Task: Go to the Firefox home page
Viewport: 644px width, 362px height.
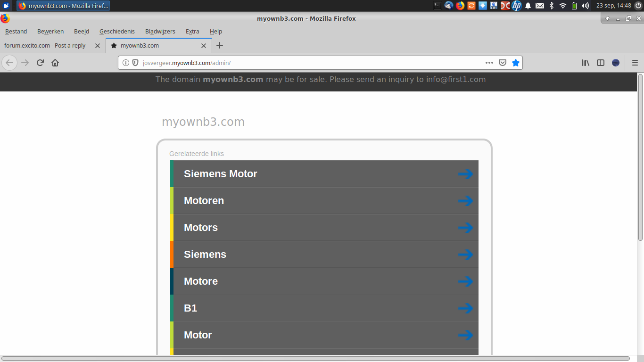Action: (x=55, y=63)
